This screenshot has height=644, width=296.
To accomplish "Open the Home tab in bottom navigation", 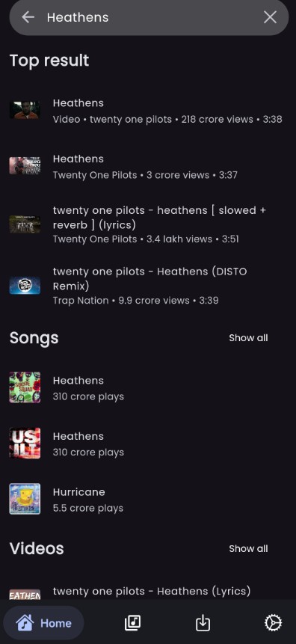I will (x=43, y=623).
